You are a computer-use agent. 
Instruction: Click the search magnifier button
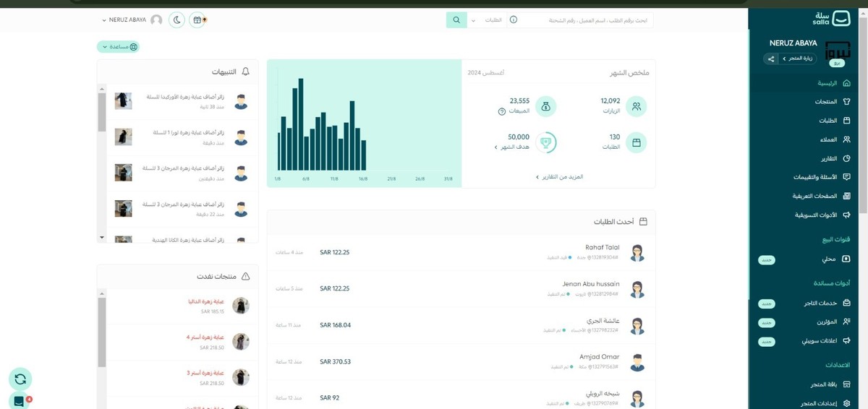point(456,20)
